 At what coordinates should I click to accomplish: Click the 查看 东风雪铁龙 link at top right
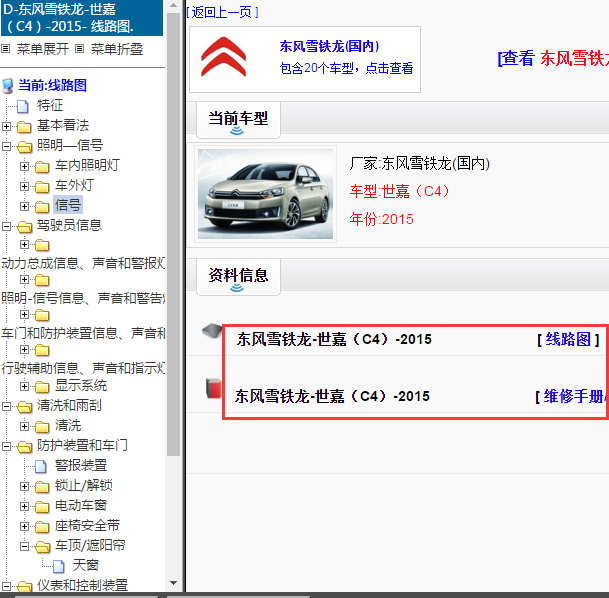(553, 59)
